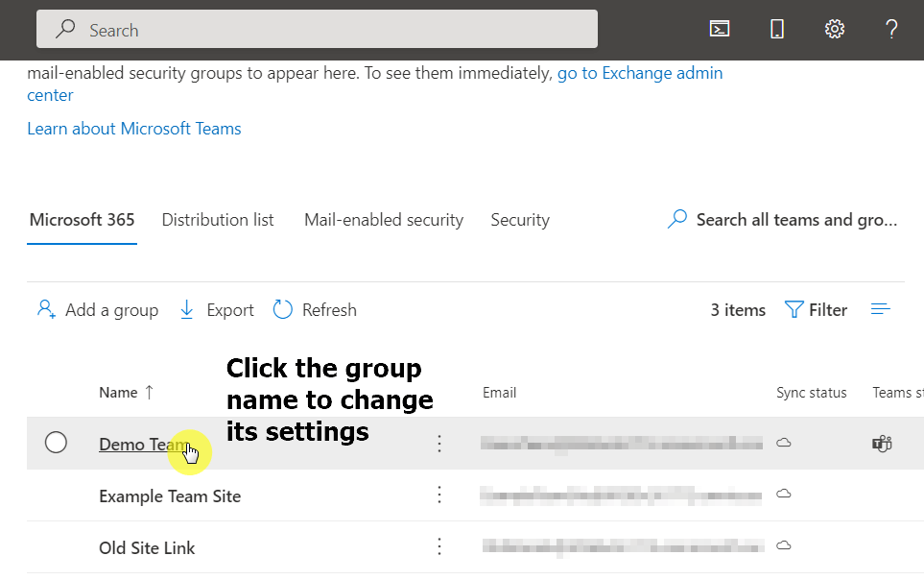Screen dimensions: 924x580
Task: Click the blurred email of Old Site Link
Action: coord(624,546)
